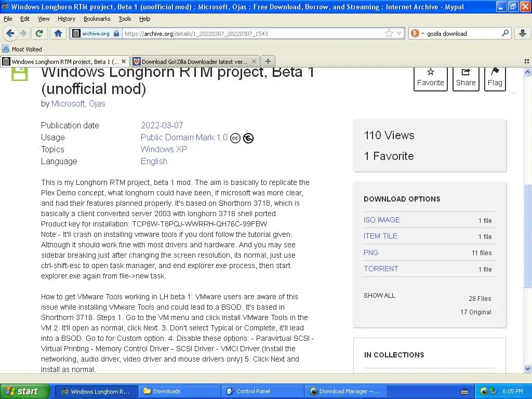
Task: Open the Windows XP topic link
Action: (x=164, y=149)
